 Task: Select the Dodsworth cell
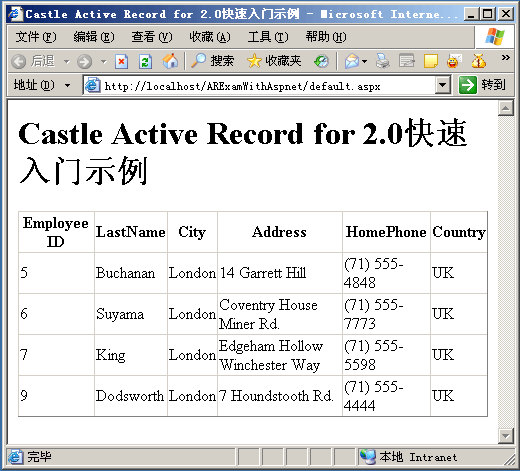(x=130, y=396)
